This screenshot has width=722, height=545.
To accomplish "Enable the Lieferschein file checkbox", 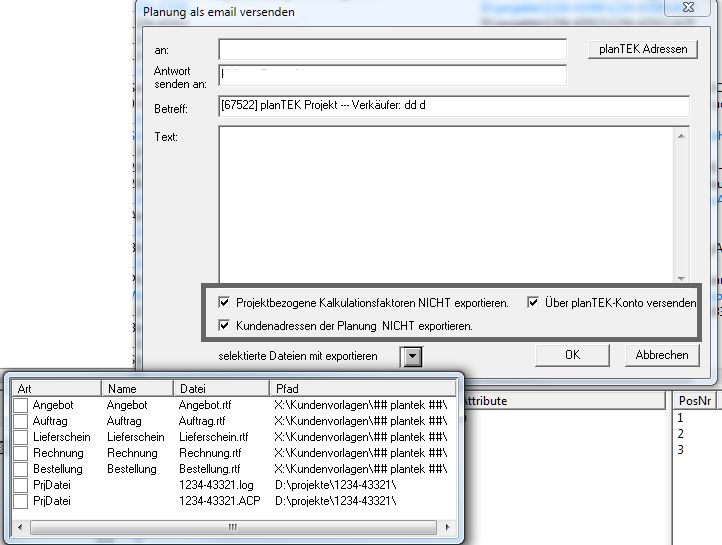I will point(20,437).
